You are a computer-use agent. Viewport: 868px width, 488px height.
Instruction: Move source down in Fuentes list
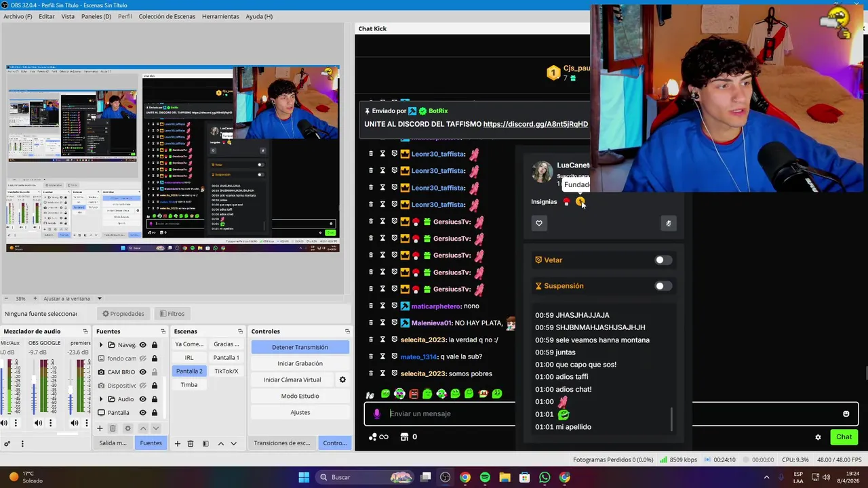pos(155,428)
